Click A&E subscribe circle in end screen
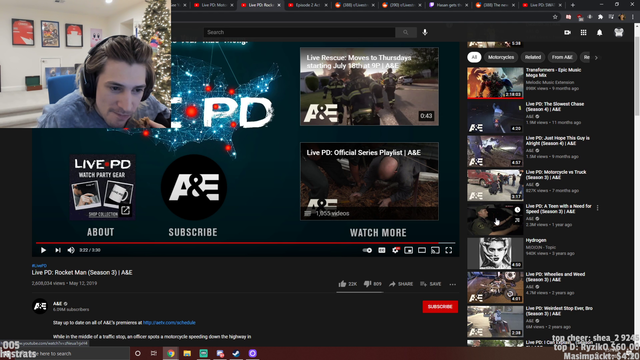The height and width of the screenshot is (360, 640). point(194,187)
